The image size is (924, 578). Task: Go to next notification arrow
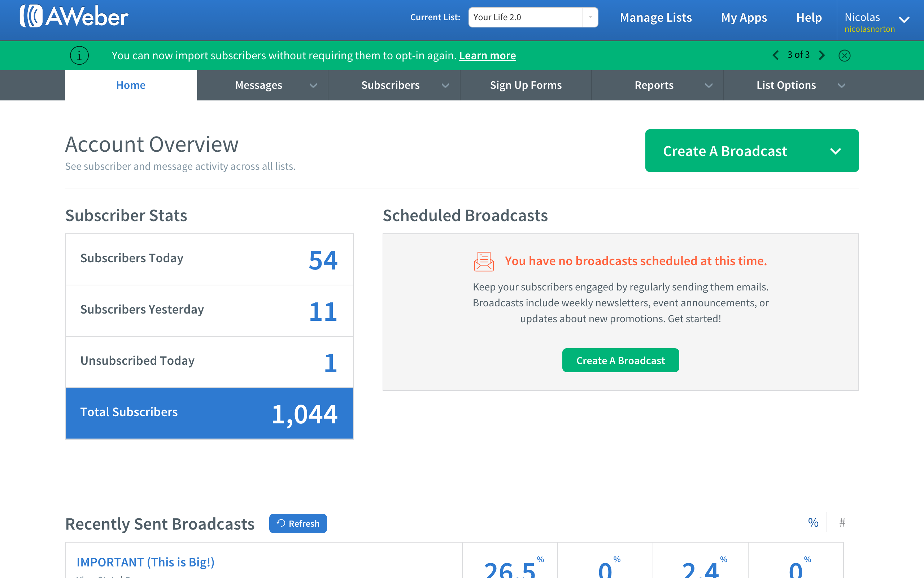point(822,55)
